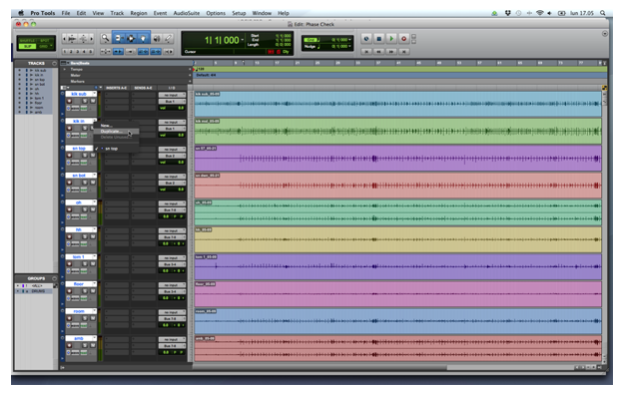634x396 pixels.
Task: Select the Trimmer tool
Action: click(118, 38)
